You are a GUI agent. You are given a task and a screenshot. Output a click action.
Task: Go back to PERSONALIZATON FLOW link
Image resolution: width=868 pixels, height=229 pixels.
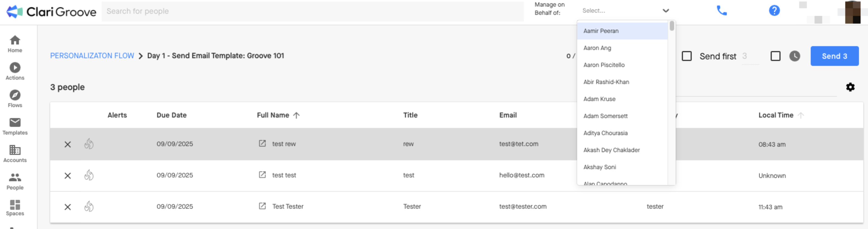pos(92,56)
